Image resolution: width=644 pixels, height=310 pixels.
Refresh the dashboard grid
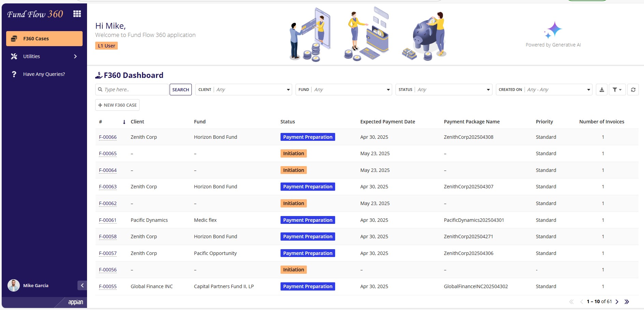(x=633, y=90)
